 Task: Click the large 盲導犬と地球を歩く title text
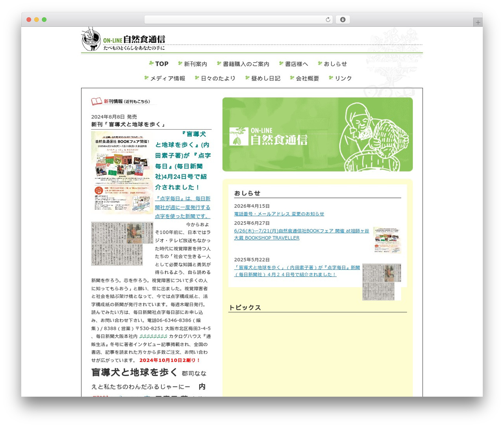[x=135, y=372]
